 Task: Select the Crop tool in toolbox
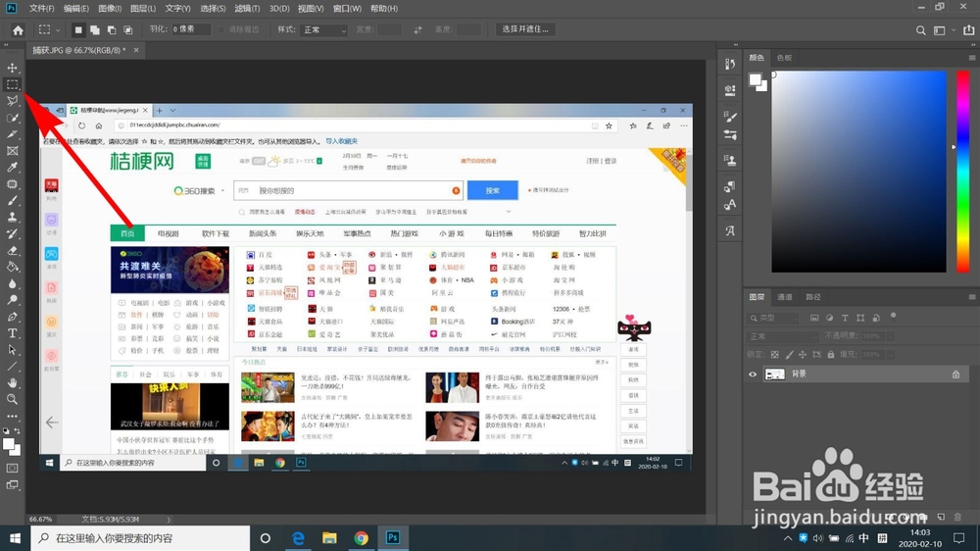pyautogui.click(x=12, y=134)
